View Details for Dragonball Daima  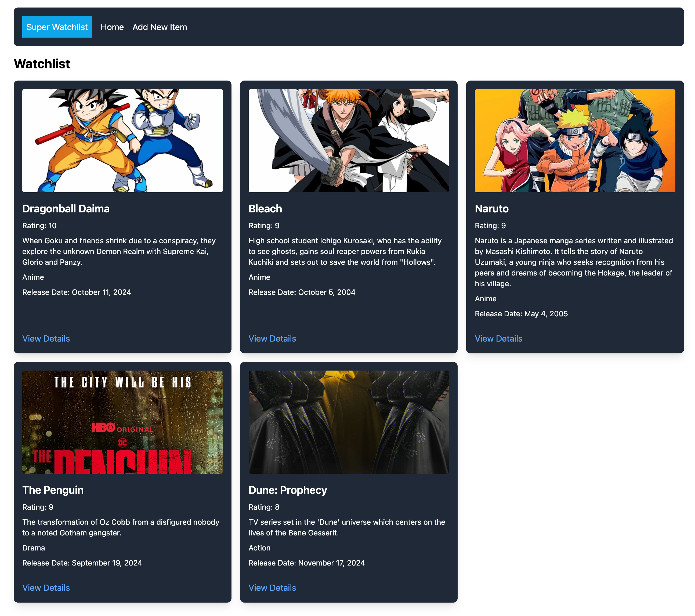tap(46, 339)
